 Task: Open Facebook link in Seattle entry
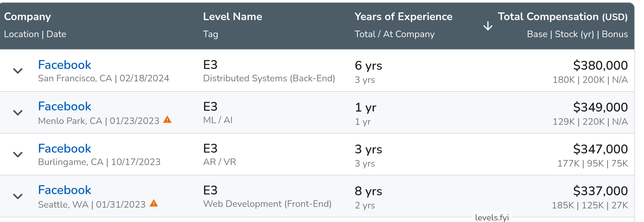(65, 190)
